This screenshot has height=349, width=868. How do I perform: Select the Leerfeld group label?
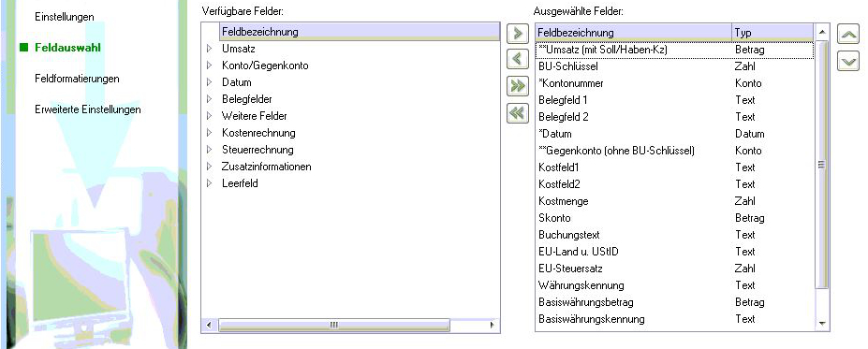click(240, 183)
